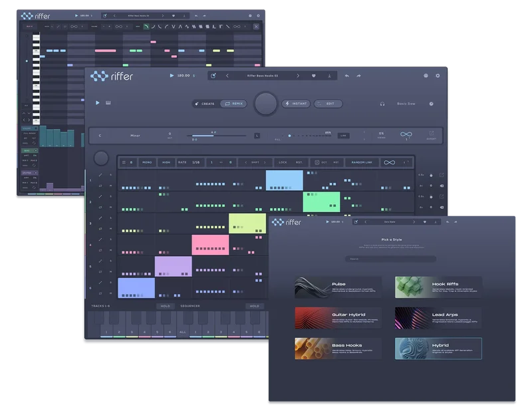Click RANDOM LINK in sequencer toolbar
Image resolution: width=532 pixels, height=411 pixels.
tap(362, 162)
